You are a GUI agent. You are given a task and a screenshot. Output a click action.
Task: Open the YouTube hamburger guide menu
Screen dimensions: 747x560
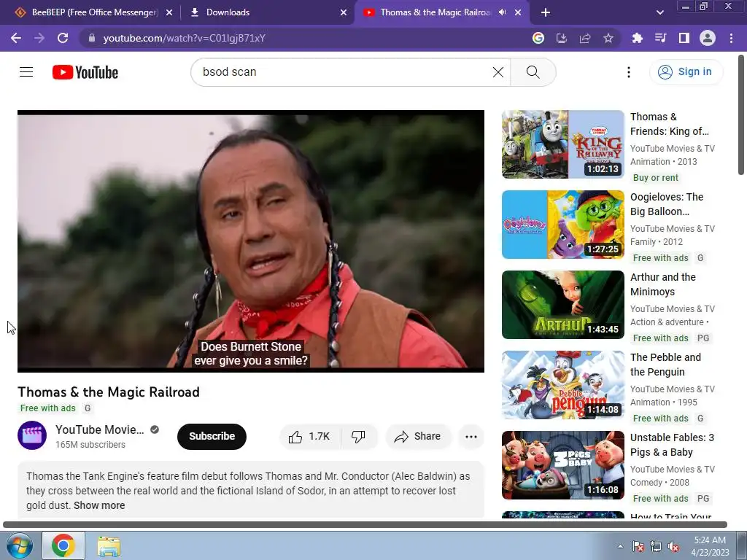26,72
